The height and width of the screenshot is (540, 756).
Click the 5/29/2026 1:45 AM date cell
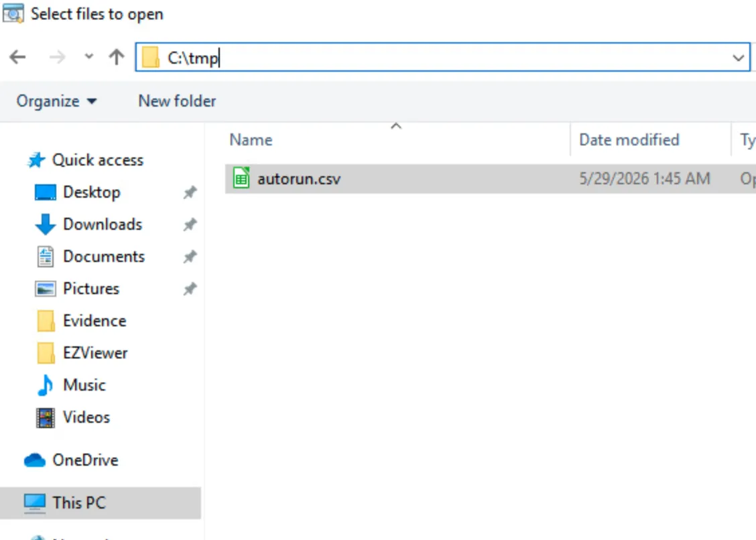pos(644,179)
